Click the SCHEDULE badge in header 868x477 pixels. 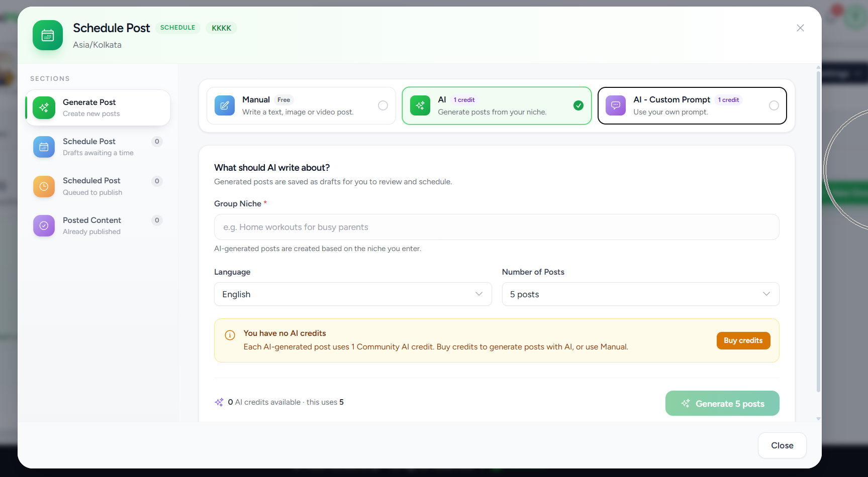178,28
